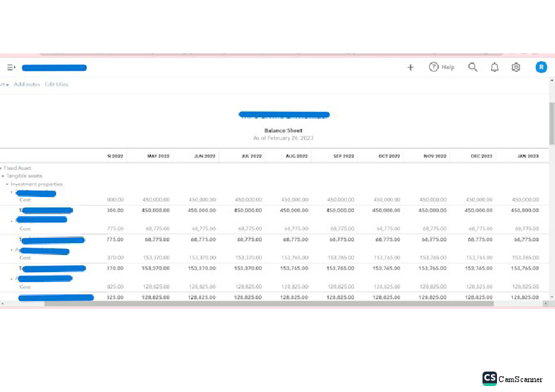Open the bold 450,000.00 total under JAN 2023

[x=525, y=211]
